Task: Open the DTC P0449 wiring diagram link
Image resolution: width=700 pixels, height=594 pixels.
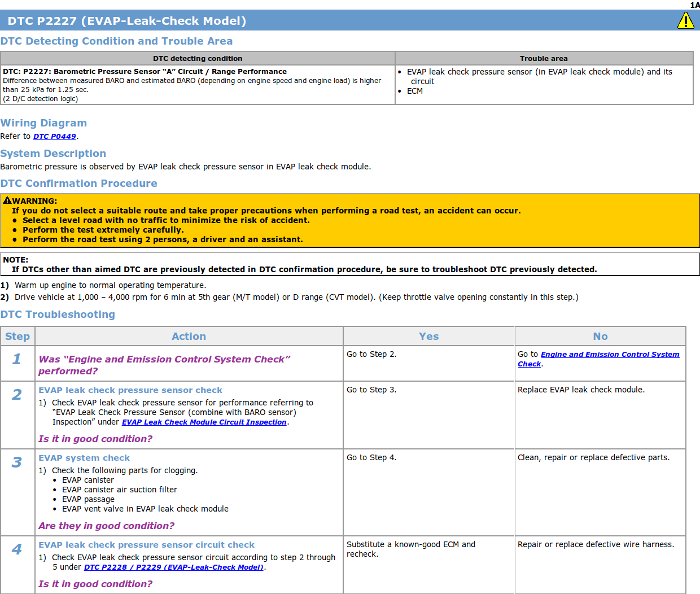Action: coord(55,137)
